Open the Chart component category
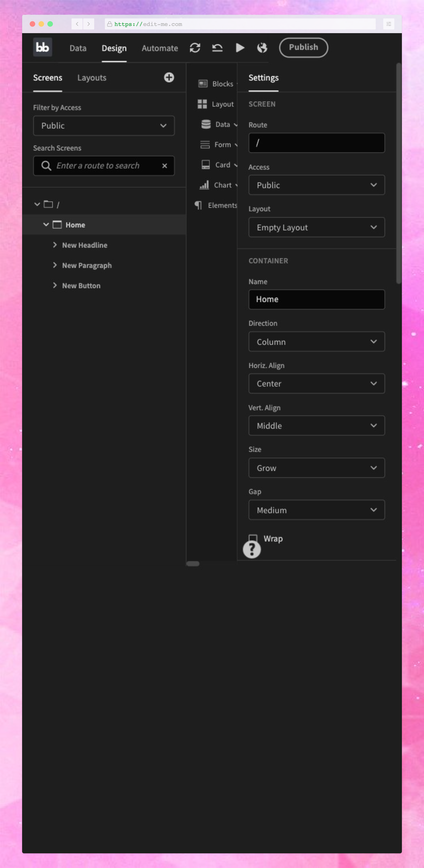The height and width of the screenshot is (868, 424). [x=219, y=185]
